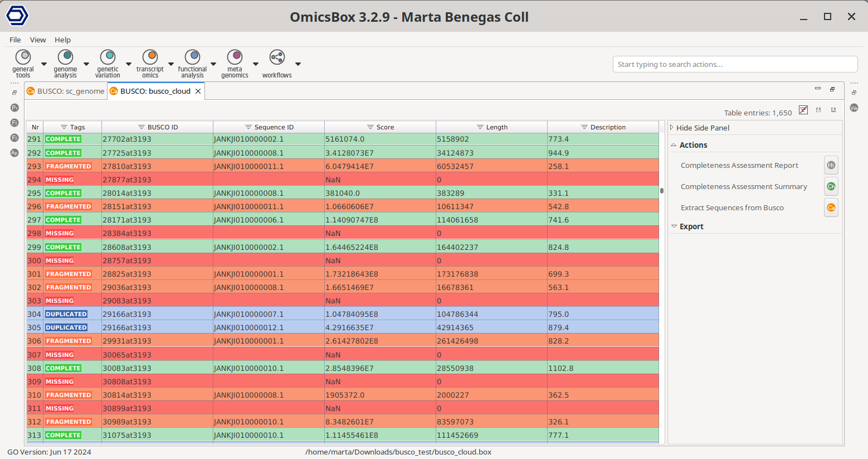Click the functional analysis icon

click(x=192, y=57)
